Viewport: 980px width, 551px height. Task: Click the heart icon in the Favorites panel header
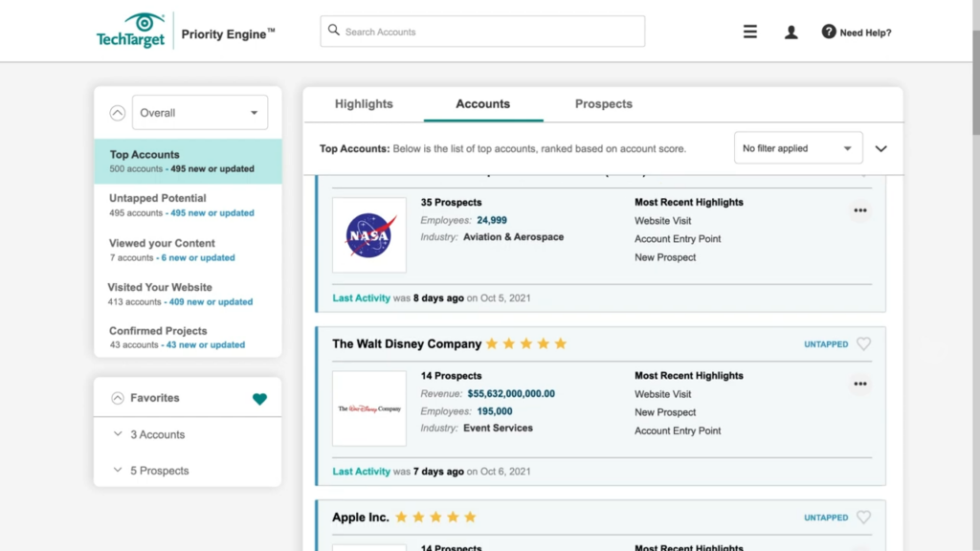[x=259, y=398]
